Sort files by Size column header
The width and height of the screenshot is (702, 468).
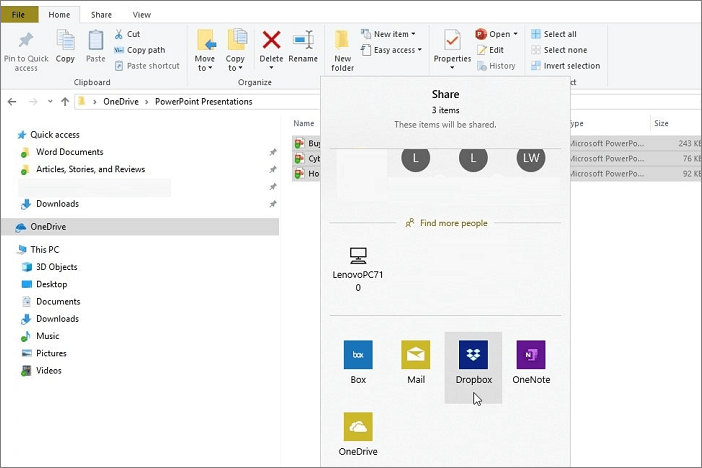click(662, 124)
